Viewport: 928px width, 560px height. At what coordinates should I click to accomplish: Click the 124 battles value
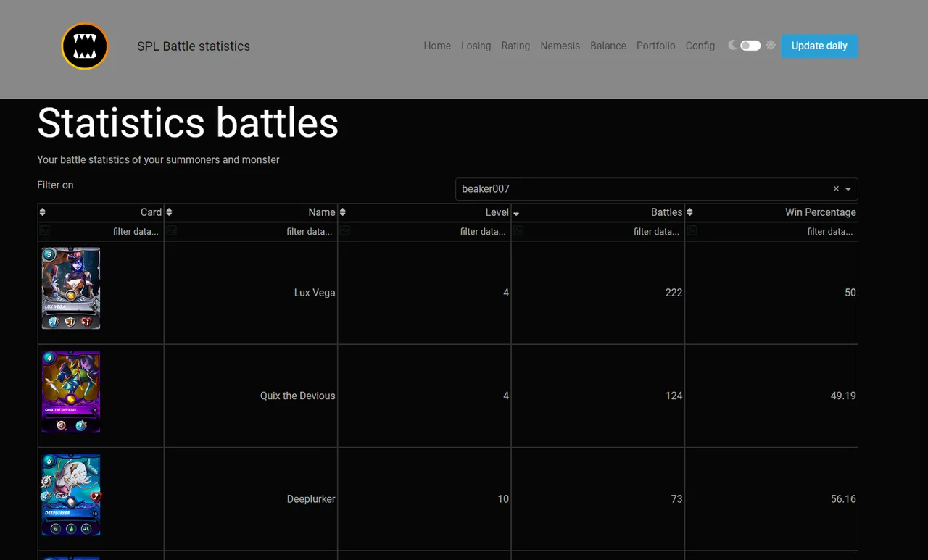click(x=674, y=396)
